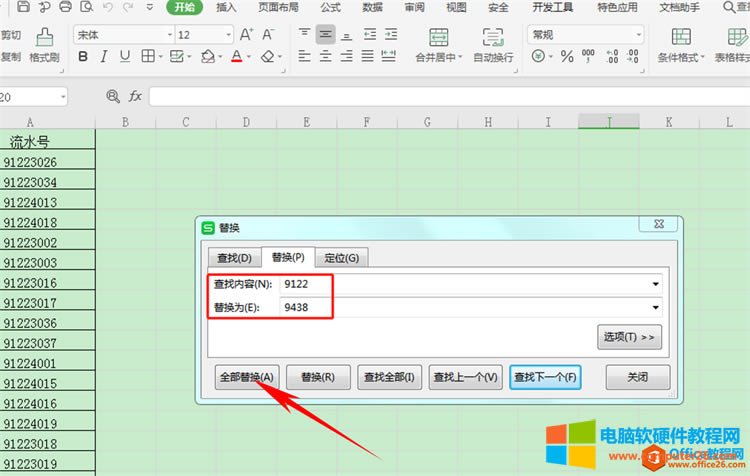
Task: Click the decrease decimal places icon
Action: pos(633,56)
